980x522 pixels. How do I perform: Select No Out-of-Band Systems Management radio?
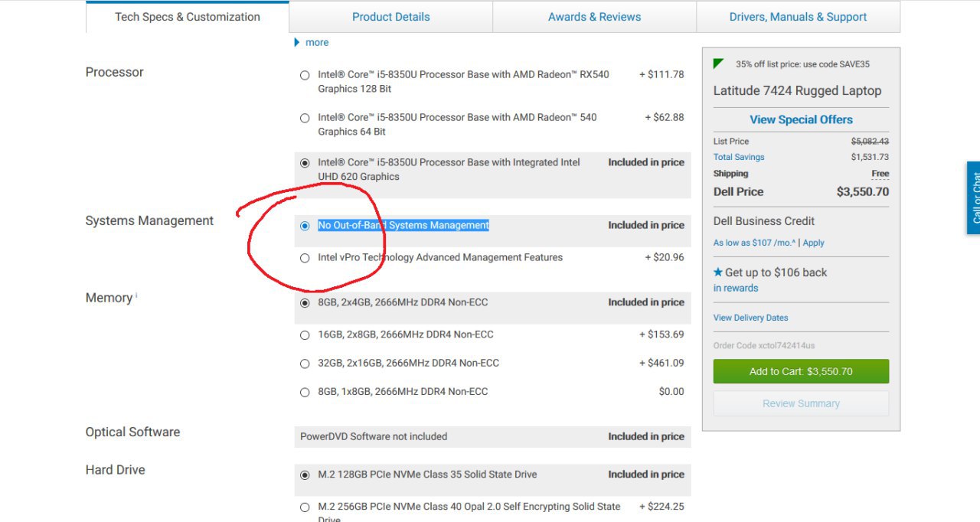pos(305,226)
